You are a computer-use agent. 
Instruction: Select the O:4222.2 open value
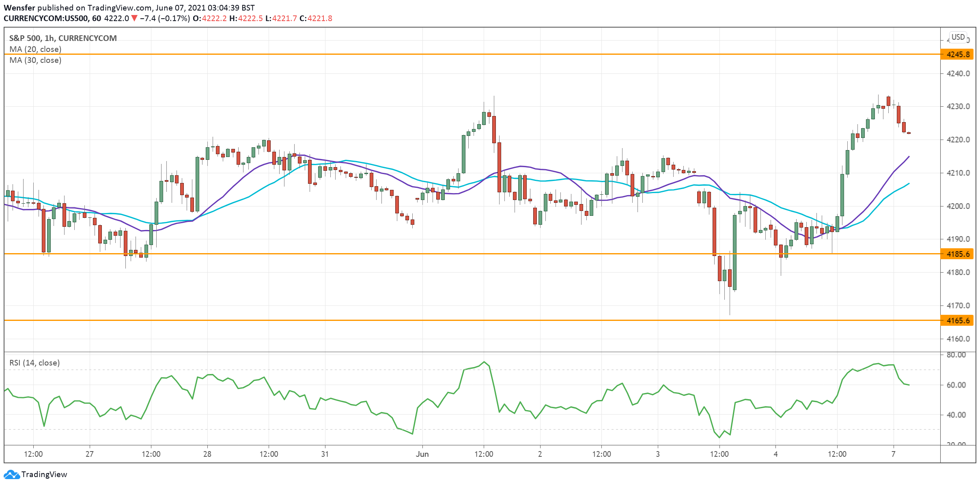pos(209,18)
